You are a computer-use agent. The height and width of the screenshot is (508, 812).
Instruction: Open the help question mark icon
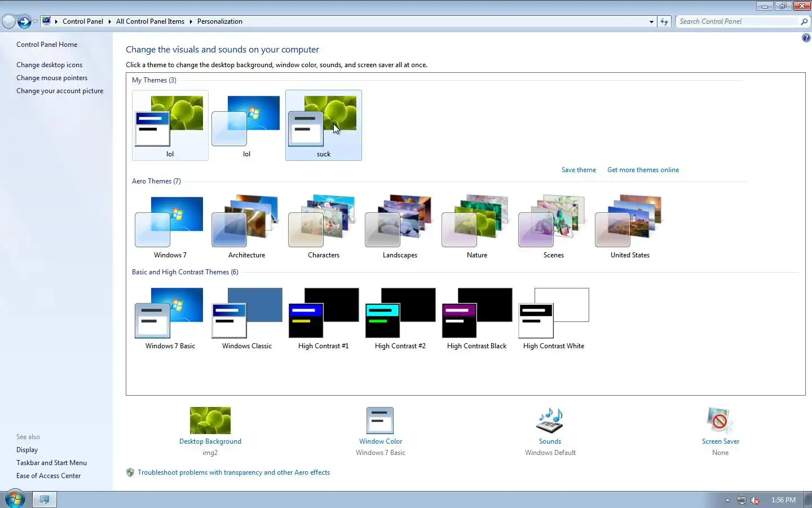tap(806, 38)
